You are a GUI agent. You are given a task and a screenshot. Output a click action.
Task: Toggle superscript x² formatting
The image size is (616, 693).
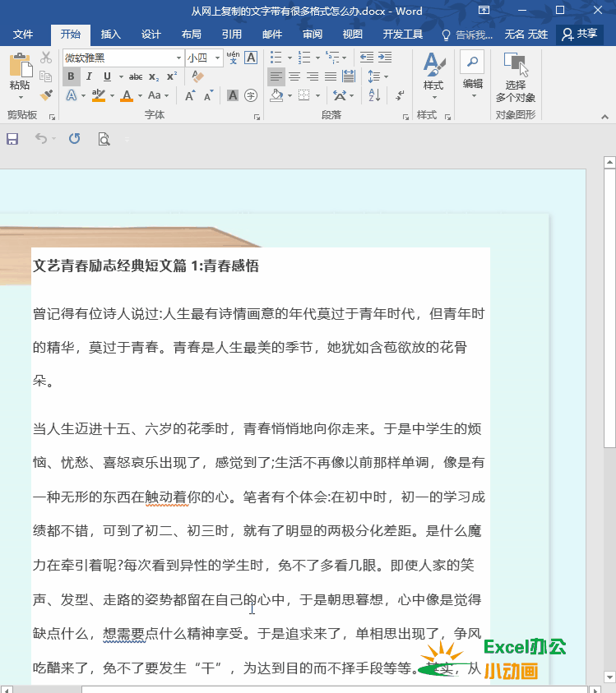tap(172, 76)
